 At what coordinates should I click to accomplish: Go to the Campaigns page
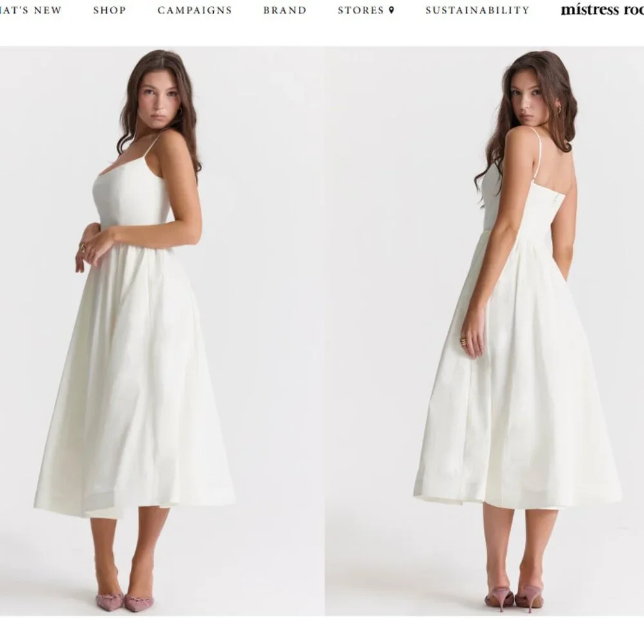pos(194,10)
